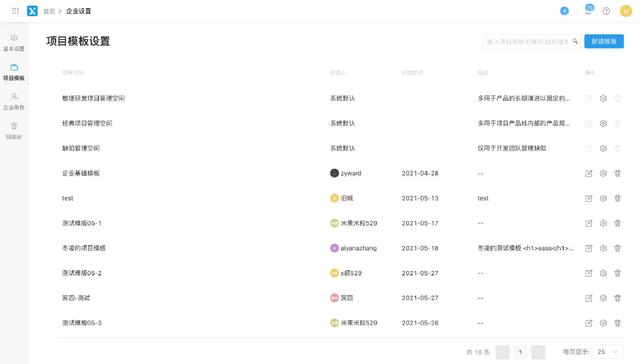Open the help question mark icon

coord(606,11)
